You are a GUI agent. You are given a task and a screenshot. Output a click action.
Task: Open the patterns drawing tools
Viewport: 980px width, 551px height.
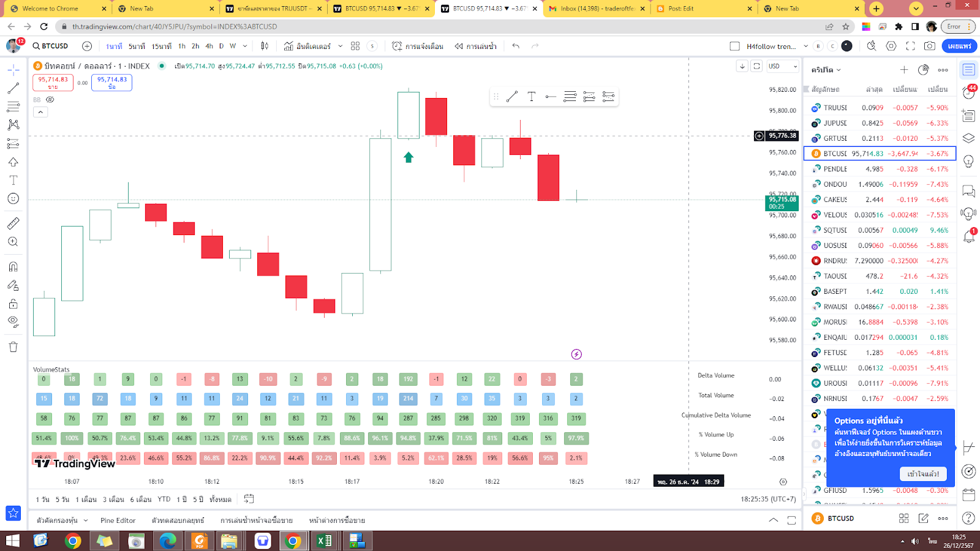click(13, 125)
